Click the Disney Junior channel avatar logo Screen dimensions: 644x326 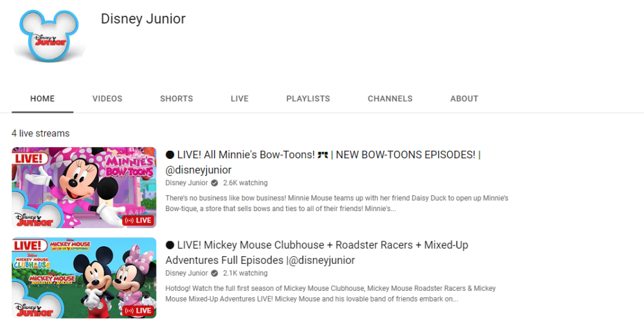(x=50, y=35)
